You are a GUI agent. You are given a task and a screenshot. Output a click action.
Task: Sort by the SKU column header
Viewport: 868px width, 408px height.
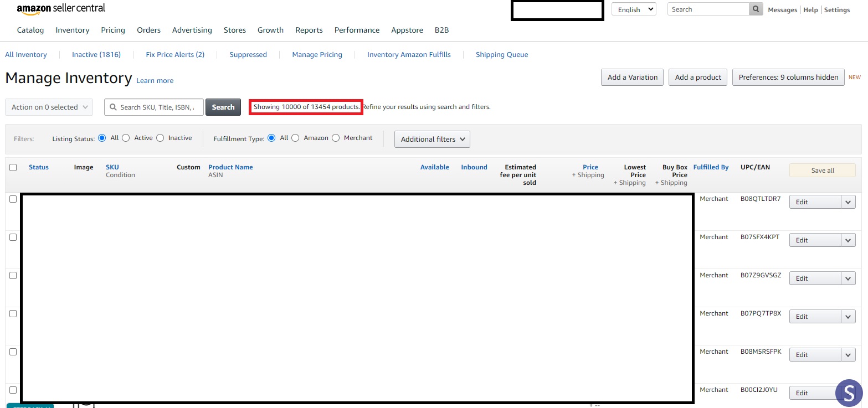click(112, 167)
